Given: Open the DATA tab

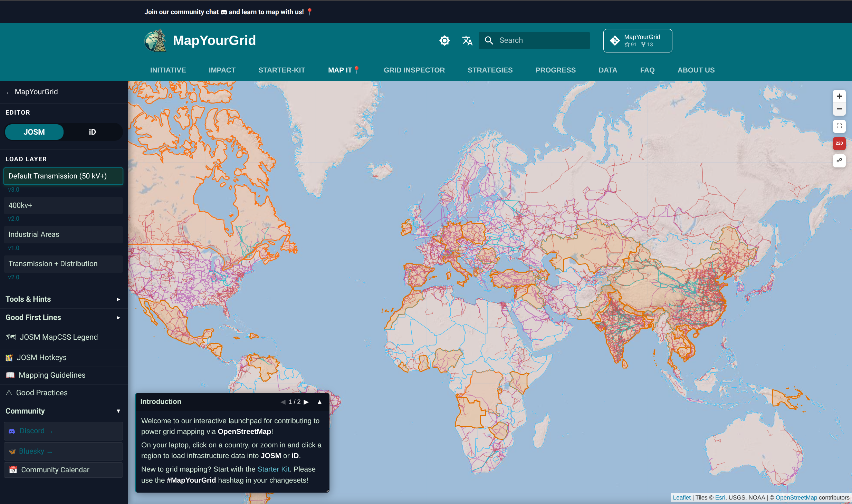Looking at the screenshot, I should 608,70.
